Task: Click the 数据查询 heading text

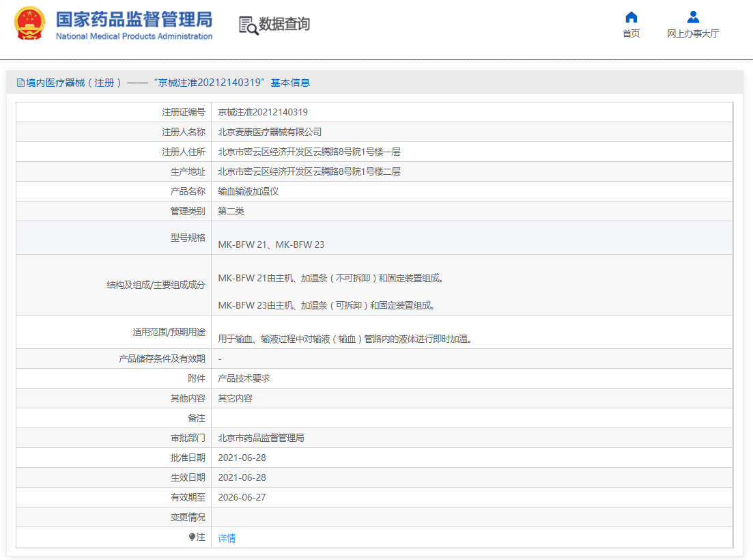Action: click(284, 25)
